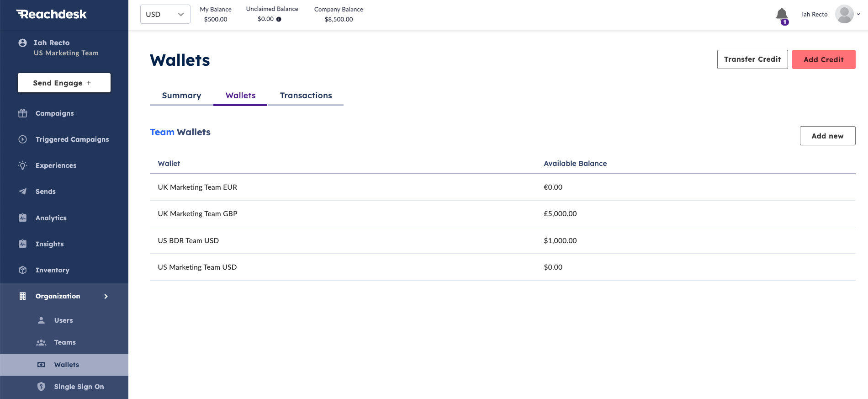Screen dimensions: 868x399
Task: Click the Unclaimed Balance info icon
Action: click(279, 19)
